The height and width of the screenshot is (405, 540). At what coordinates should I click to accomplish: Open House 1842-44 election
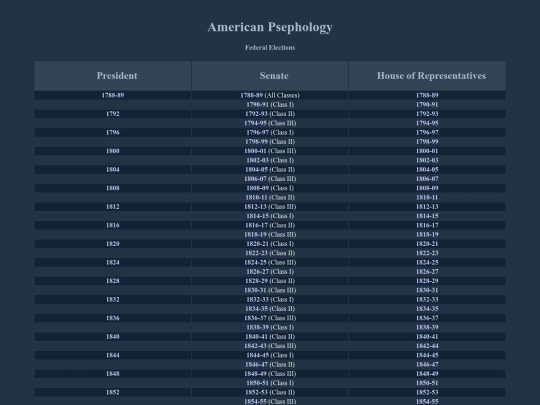[427, 346]
